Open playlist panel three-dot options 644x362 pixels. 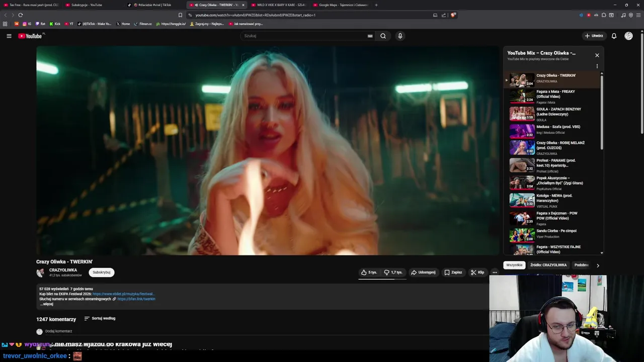[597, 66]
